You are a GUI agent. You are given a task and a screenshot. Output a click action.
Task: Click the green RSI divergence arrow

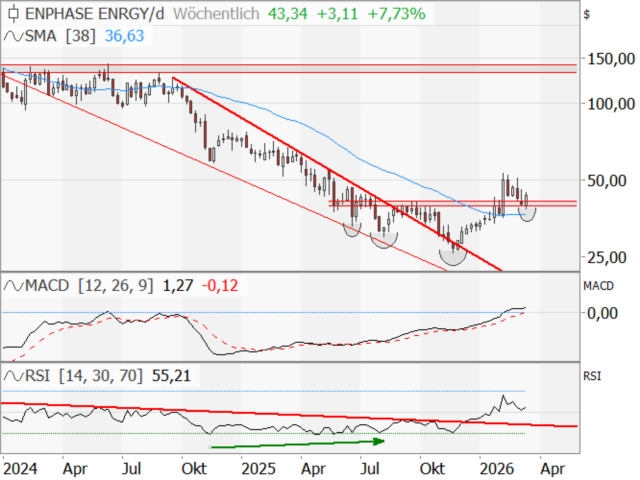(298, 444)
